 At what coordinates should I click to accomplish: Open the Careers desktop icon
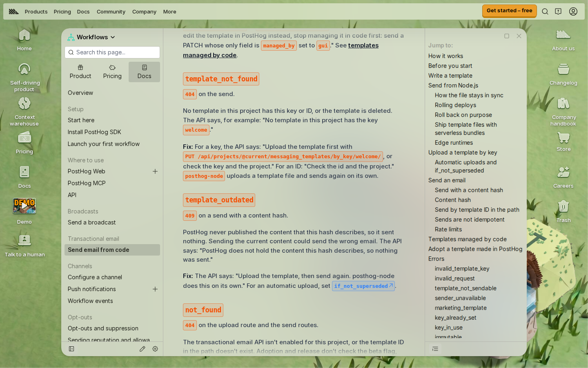(563, 177)
